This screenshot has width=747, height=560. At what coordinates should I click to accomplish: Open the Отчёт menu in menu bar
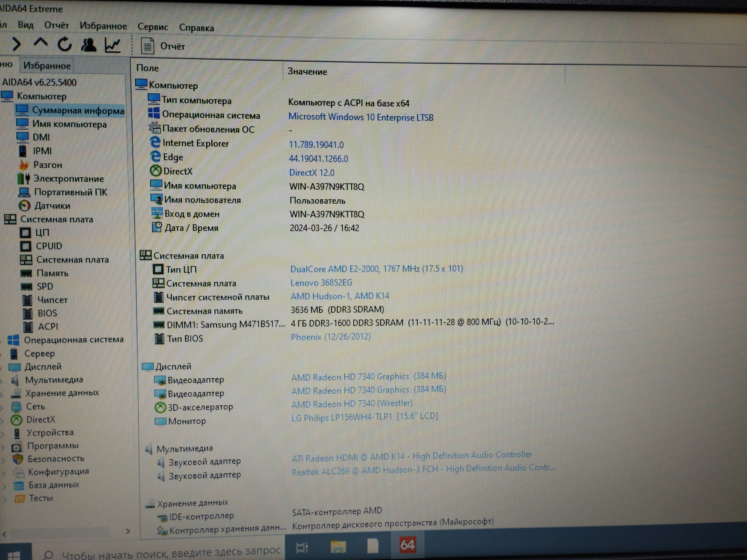point(56,25)
